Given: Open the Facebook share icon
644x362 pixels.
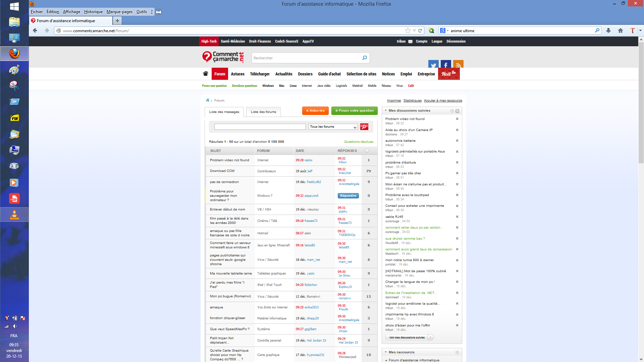Looking at the screenshot, I should [x=446, y=64].
